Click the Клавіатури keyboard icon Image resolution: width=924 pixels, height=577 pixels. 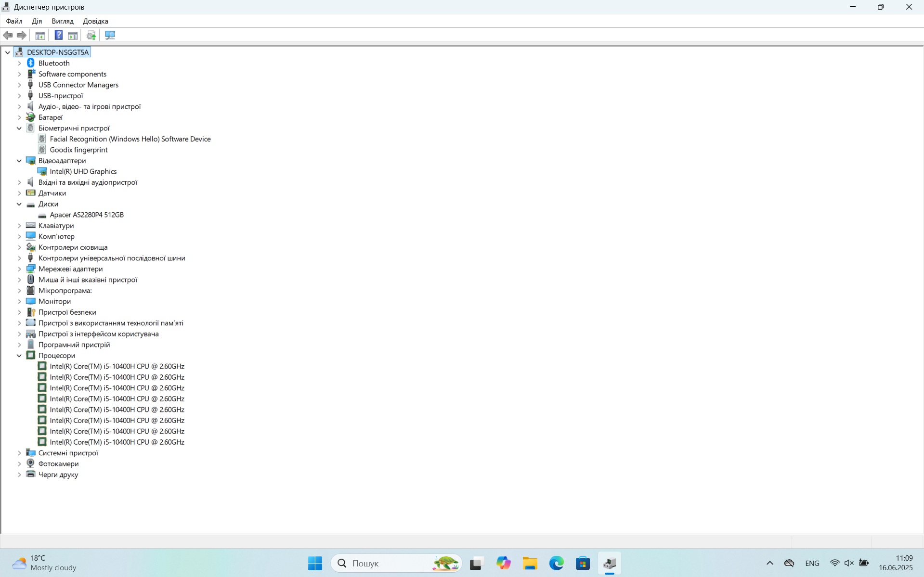31,225
